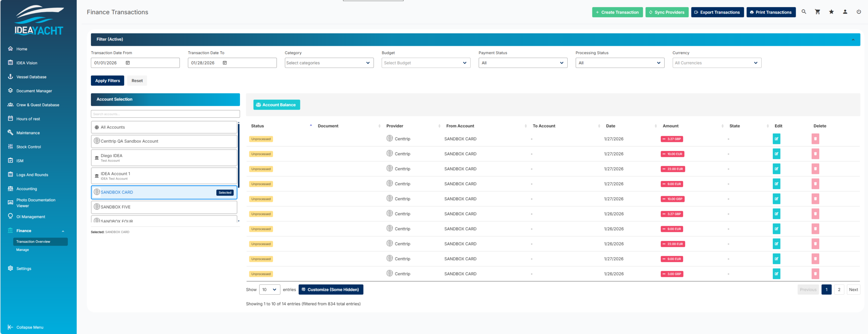This screenshot has width=868, height=334.
Task: Delete the 22.00 EUR transaction dated 1/27/2026
Action: pyautogui.click(x=815, y=169)
